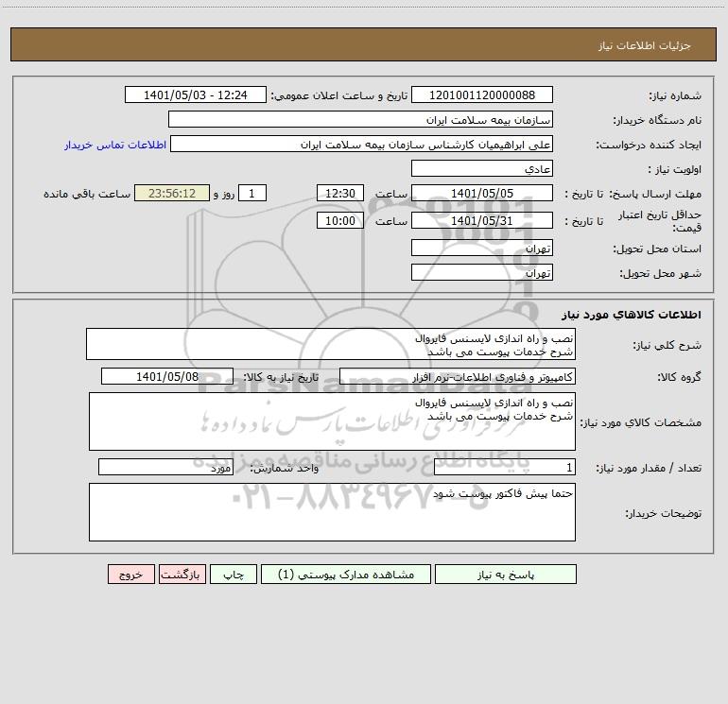
Task: Click the مشخصات کالای مورد نیاز text area
Action: (332, 421)
